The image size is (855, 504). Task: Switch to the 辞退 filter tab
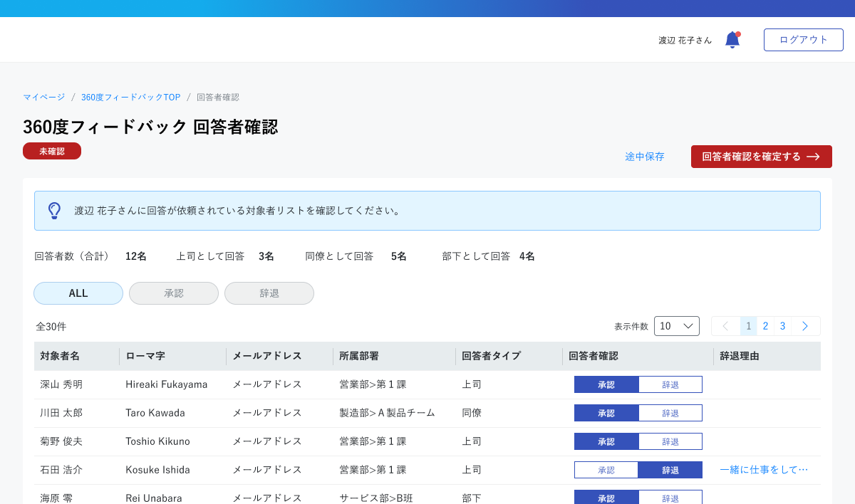(x=269, y=293)
